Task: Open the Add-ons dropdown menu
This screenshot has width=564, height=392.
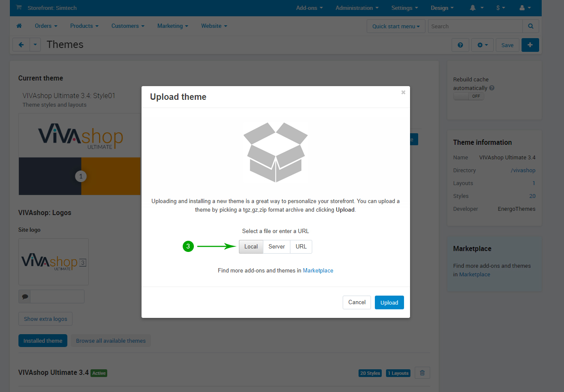Action: click(309, 8)
